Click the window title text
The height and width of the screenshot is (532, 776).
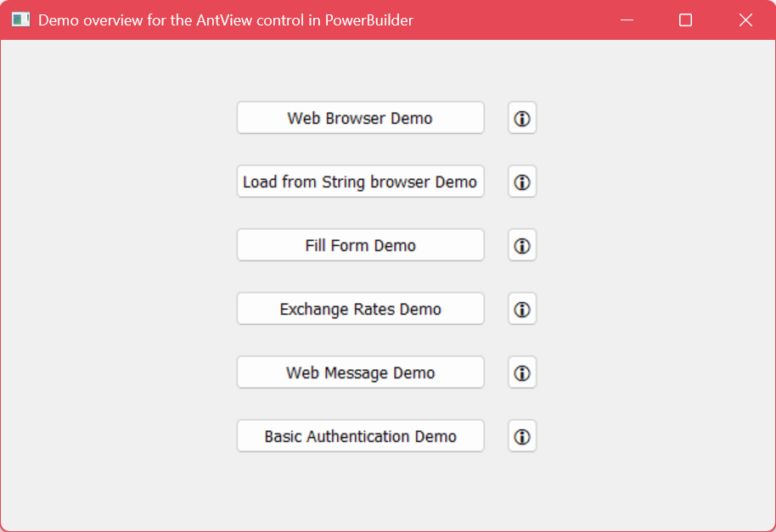point(226,20)
